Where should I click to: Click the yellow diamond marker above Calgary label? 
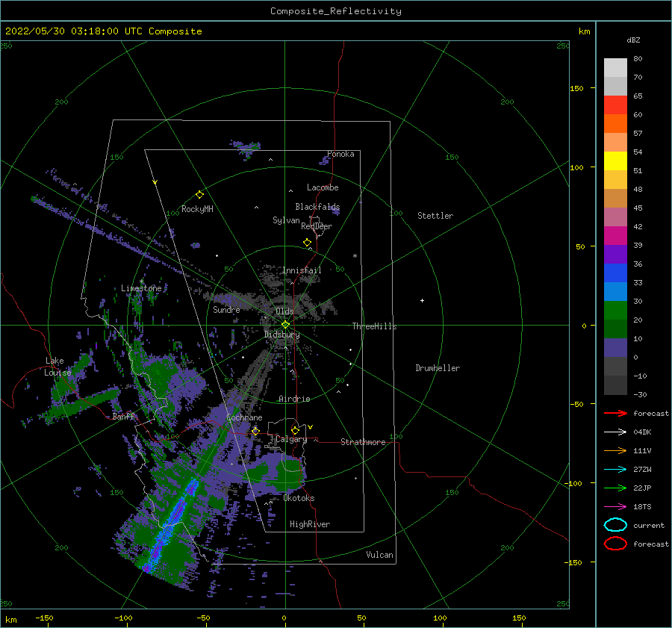pyautogui.click(x=295, y=430)
